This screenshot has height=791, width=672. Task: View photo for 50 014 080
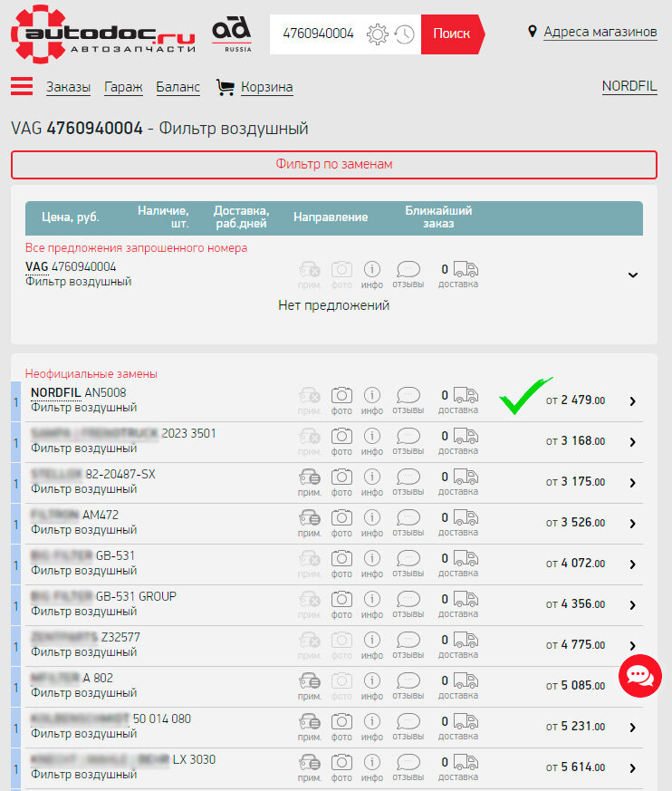coord(341,728)
